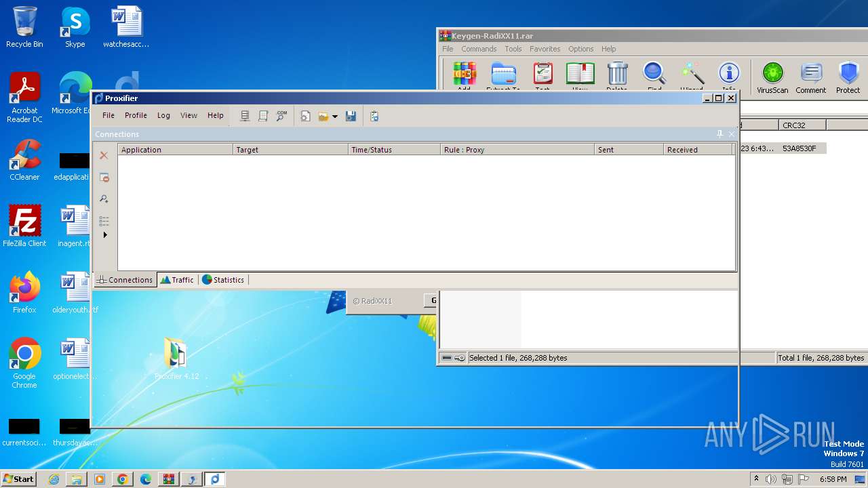868x488 pixels.
Task: Select the 53A8530F CRC value in WinRAR
Action: (800, 148)
